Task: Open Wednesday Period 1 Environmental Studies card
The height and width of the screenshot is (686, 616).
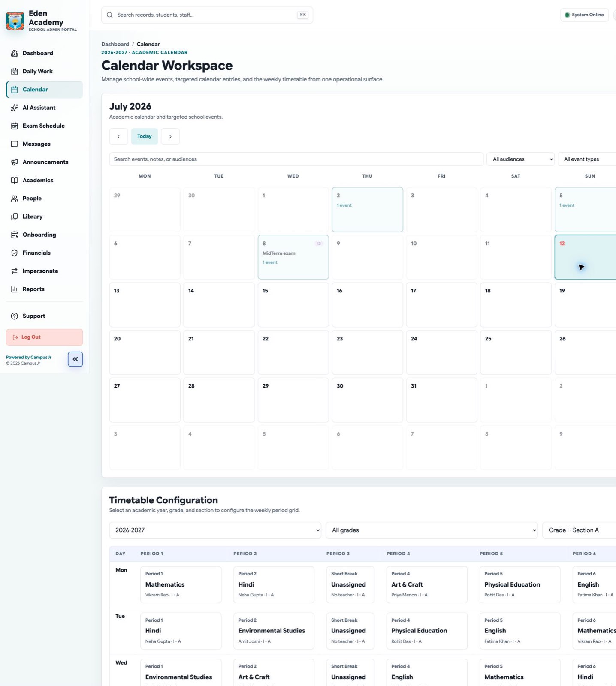Action: click(x=181, y=673)
